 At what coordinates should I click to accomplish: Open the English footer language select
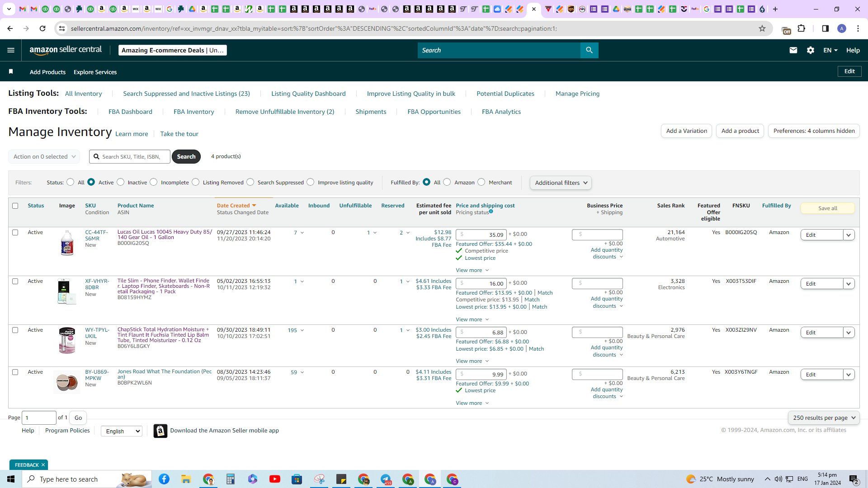pos(122,431)
